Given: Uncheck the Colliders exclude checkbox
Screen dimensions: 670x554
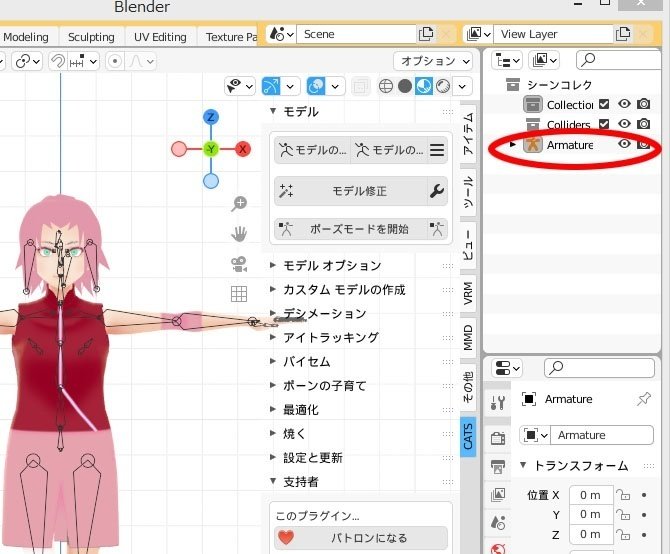Looking at the screenshot, I should (x=604, y=124).
